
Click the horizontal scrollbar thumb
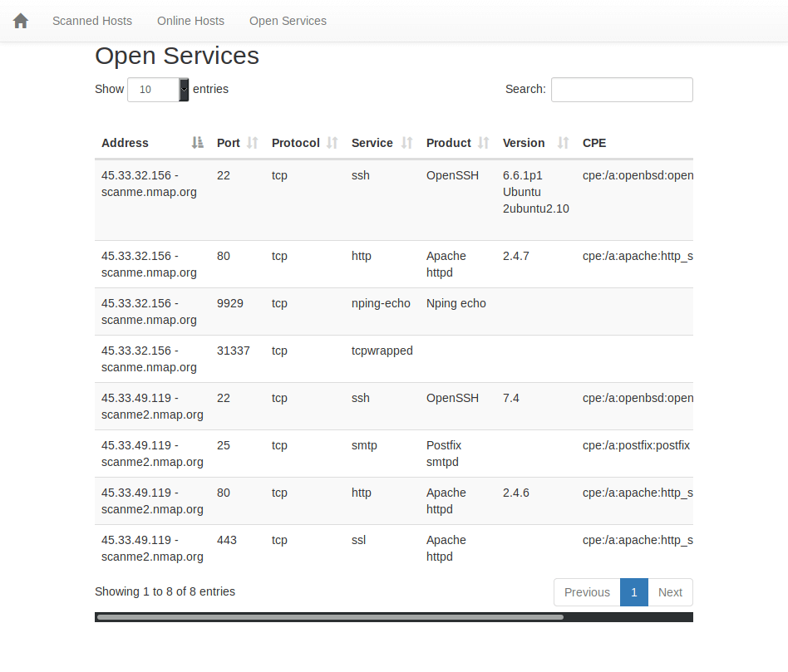click(x=330, y=617)
